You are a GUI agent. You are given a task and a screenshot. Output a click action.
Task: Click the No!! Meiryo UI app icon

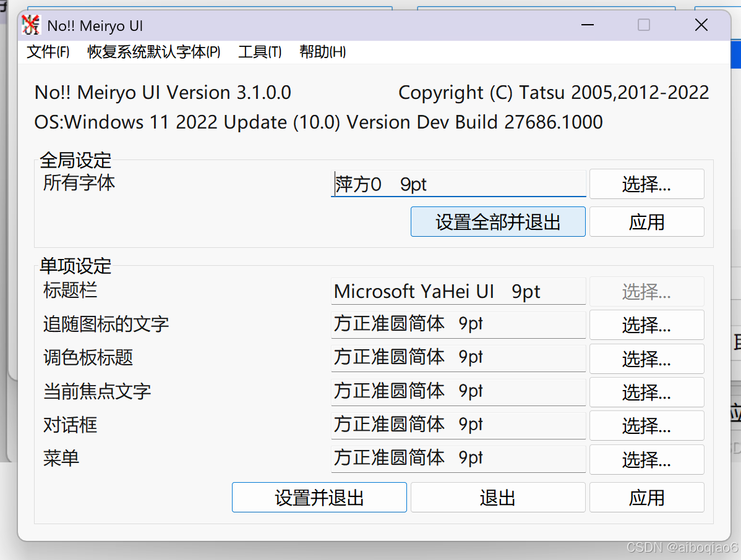click(31, 25)
